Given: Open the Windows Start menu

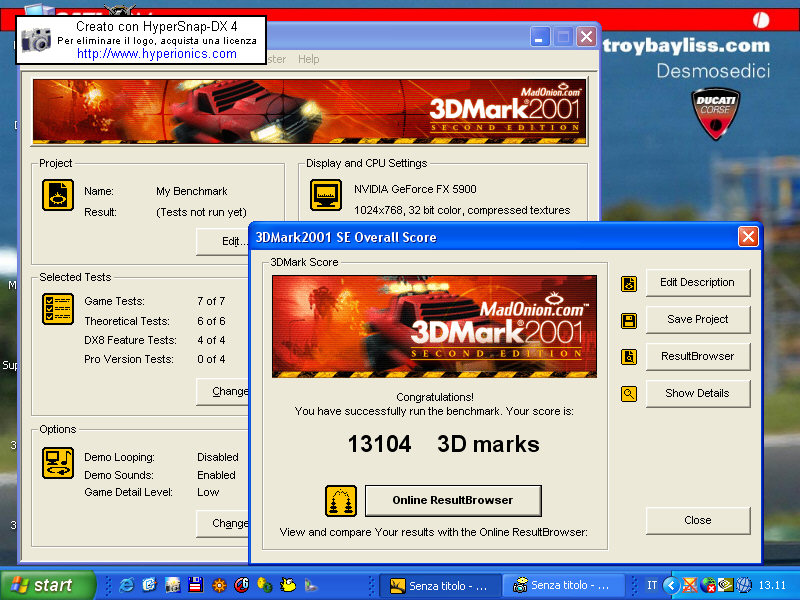Looking at the screenshot, I should 48,585.
